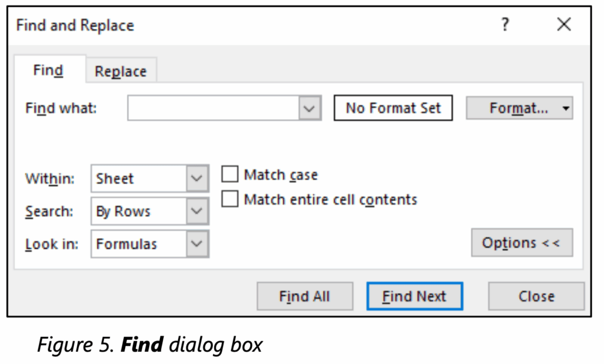Expand the Search By Rows dropdown arrow
Image resolution: width=604 pixels, height=364 pixels.
tap(198, 211)
